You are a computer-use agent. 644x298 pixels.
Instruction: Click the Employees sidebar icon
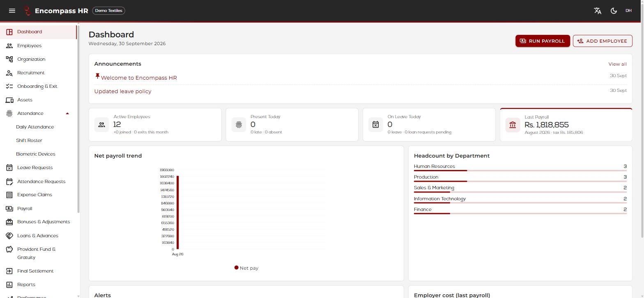coord(9,46)
